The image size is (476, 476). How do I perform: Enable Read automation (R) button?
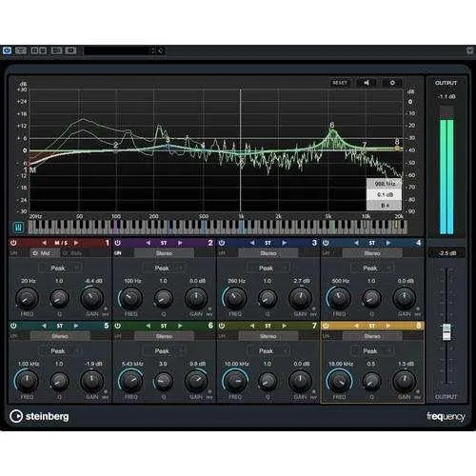[35, 50]
